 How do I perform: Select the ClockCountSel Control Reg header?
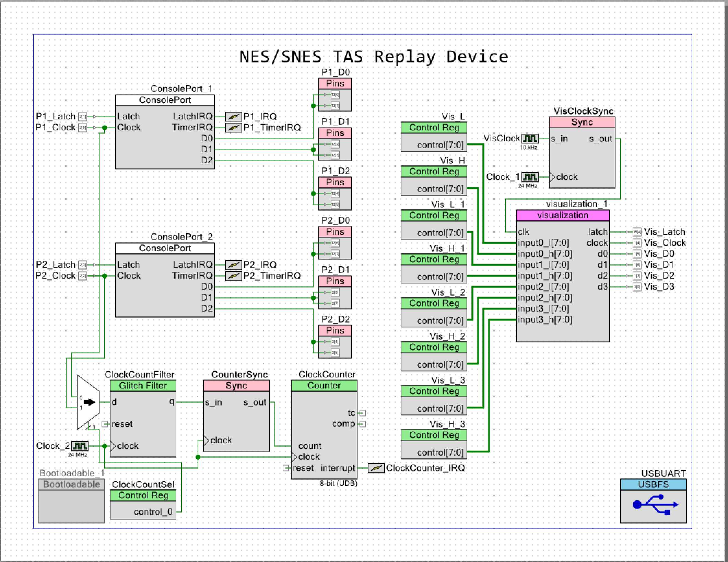[143, 495]
